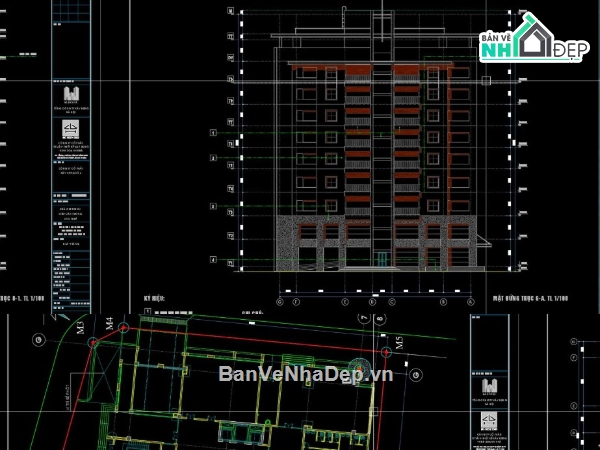Select the side awning at building's right
Screen dimensions: 600x450
(484, 241)
